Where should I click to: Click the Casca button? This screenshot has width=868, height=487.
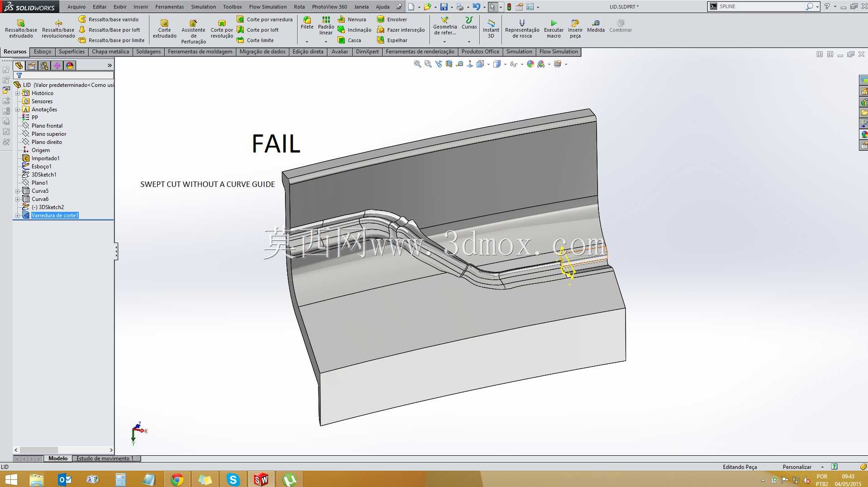tap(349, 40)
